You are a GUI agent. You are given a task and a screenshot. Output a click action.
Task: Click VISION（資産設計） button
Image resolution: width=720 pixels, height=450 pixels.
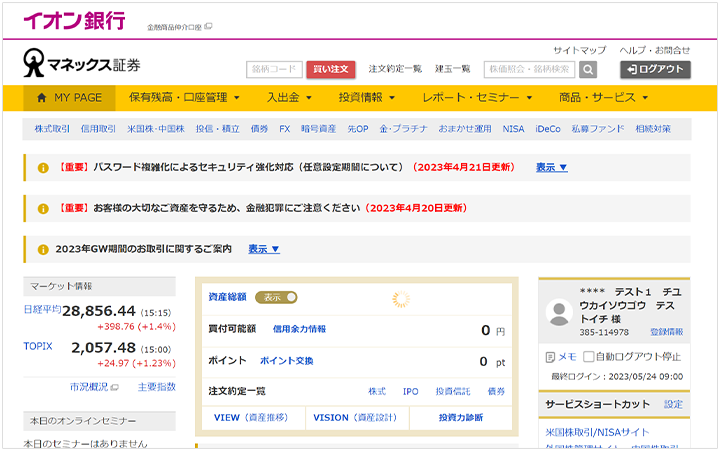[357, 417]
